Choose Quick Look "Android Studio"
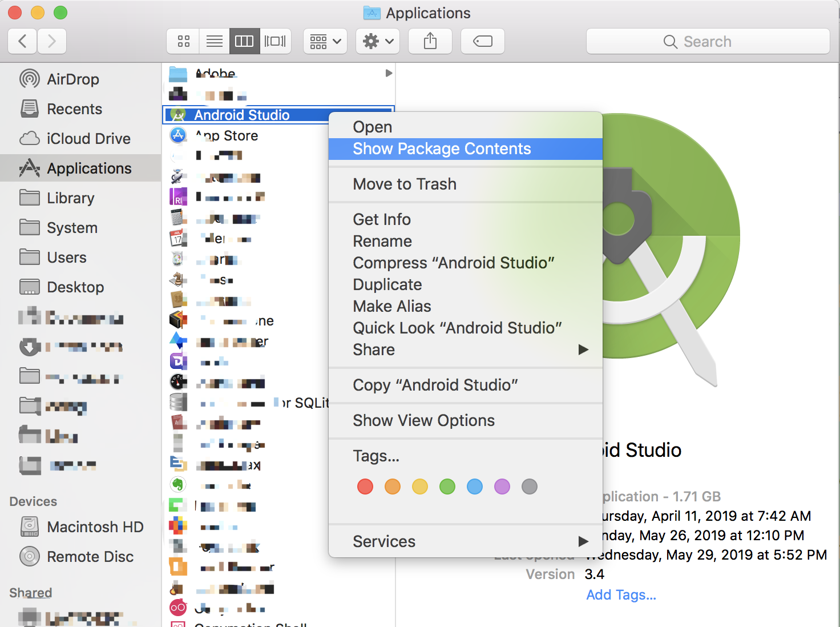Screen dimensions: 840x627 pos(466,328)
